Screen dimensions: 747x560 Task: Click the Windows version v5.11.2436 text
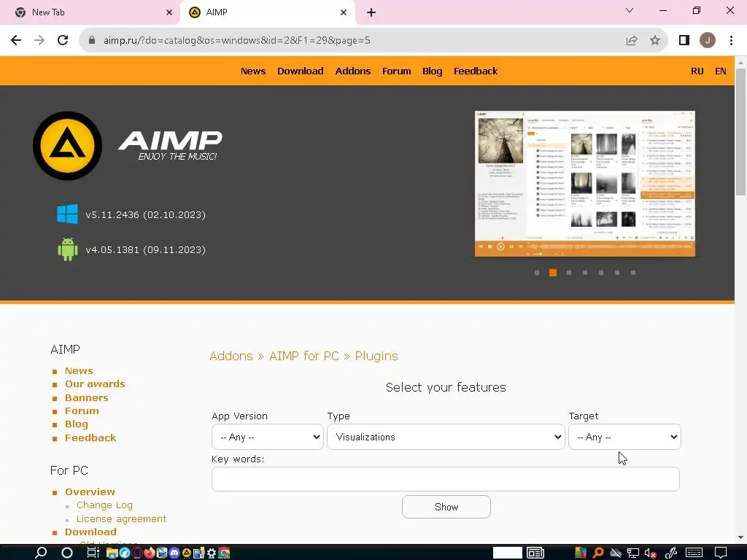145,215
